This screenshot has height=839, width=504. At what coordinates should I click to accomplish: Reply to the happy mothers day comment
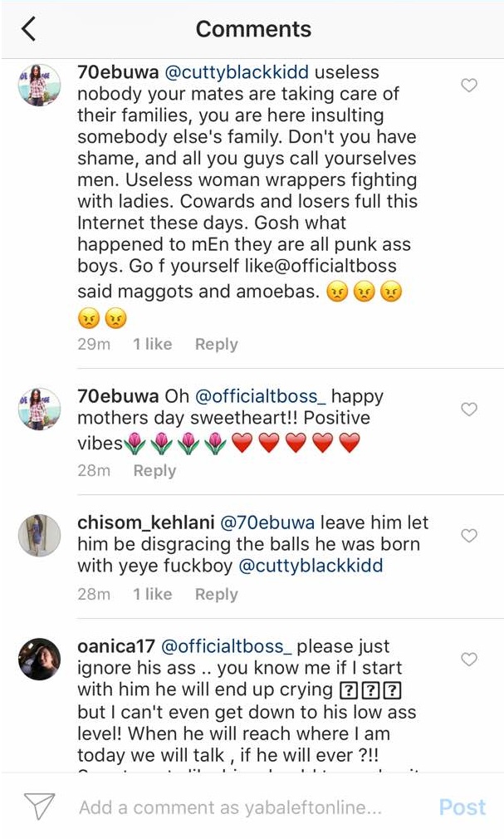coord(154,470)
